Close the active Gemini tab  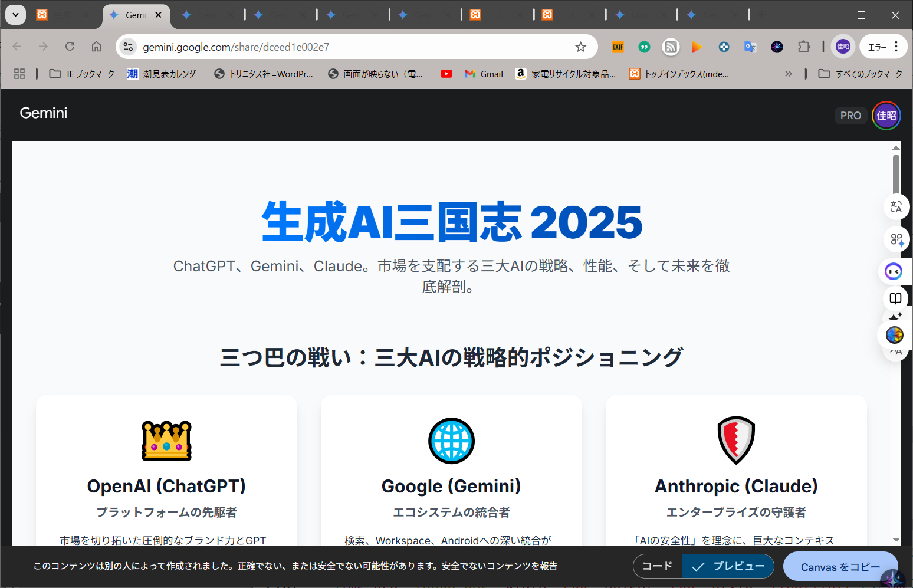coord(158,15)
